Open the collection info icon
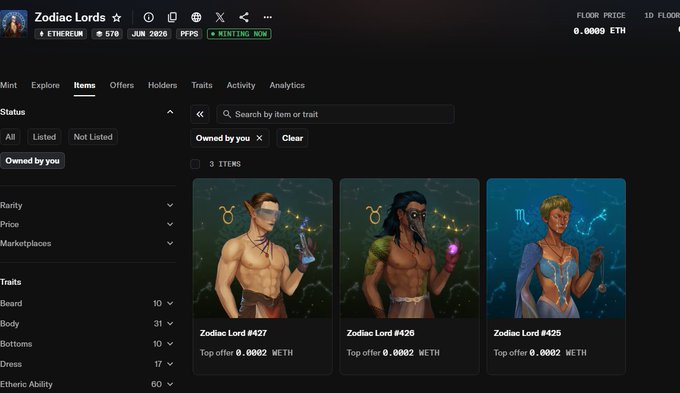The height and width of the screenshot is (393, 680). click(x=148, y=17)
